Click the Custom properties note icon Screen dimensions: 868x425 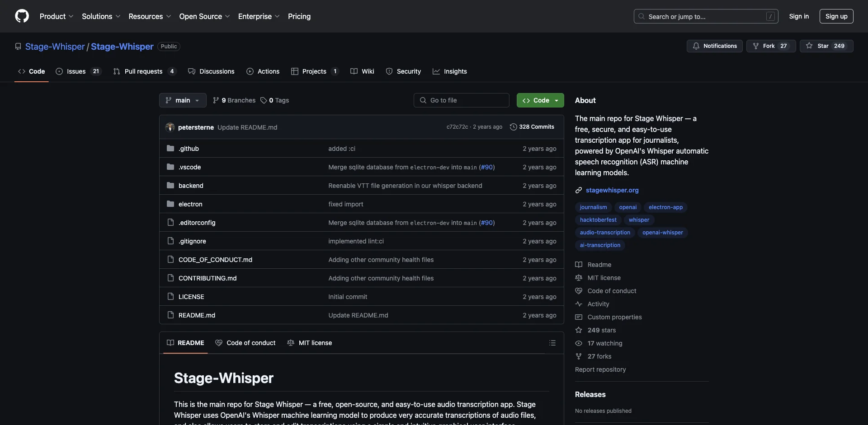[x=579, y=317]
